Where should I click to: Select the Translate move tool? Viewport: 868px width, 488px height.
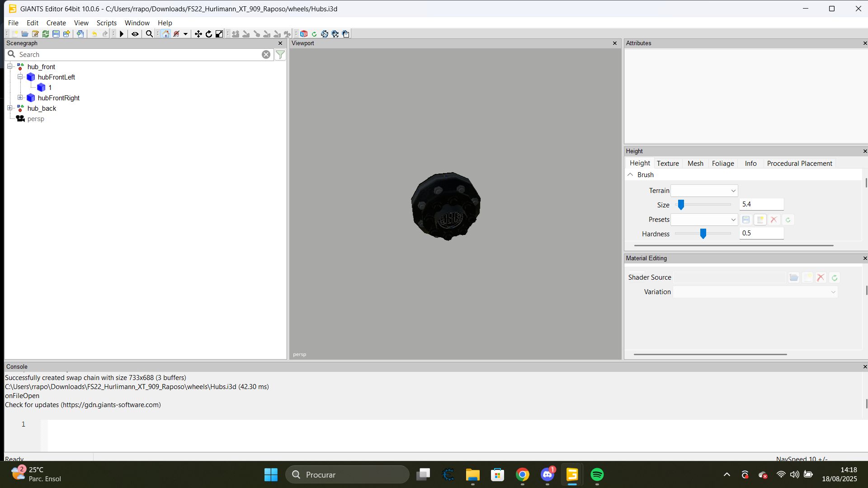[x=198, y=34]
